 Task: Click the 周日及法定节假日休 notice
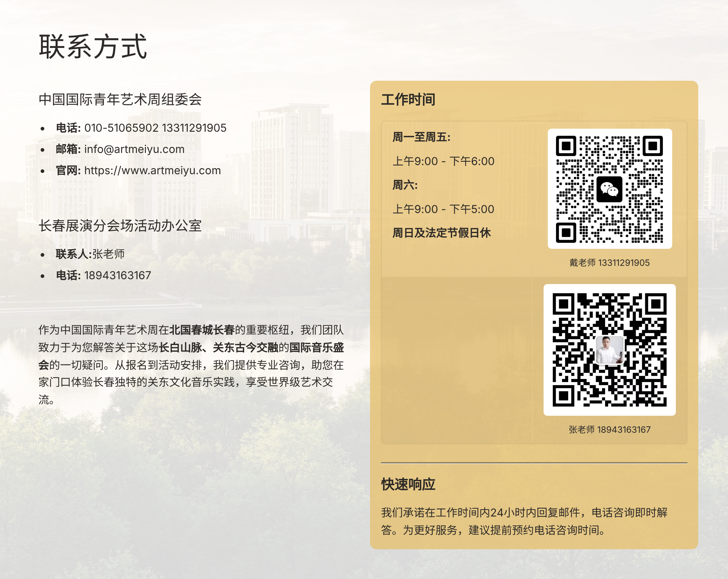click(441, 233)
